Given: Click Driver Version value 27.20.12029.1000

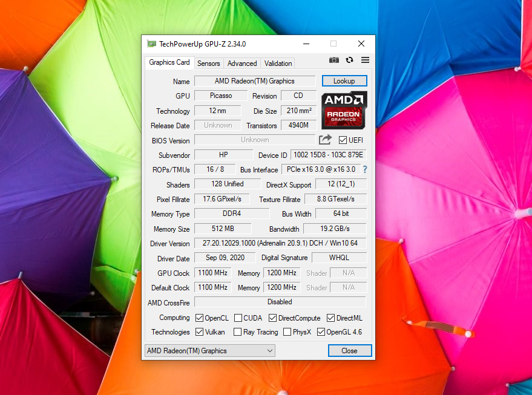Looking at the screenshot, I should (x=280, y=243).
